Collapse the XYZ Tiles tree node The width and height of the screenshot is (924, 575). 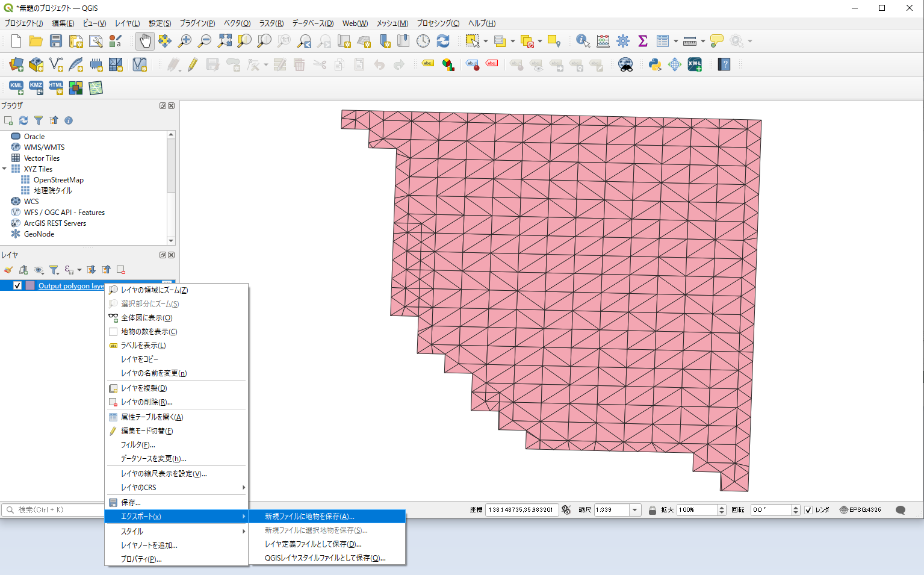(5, 169)
